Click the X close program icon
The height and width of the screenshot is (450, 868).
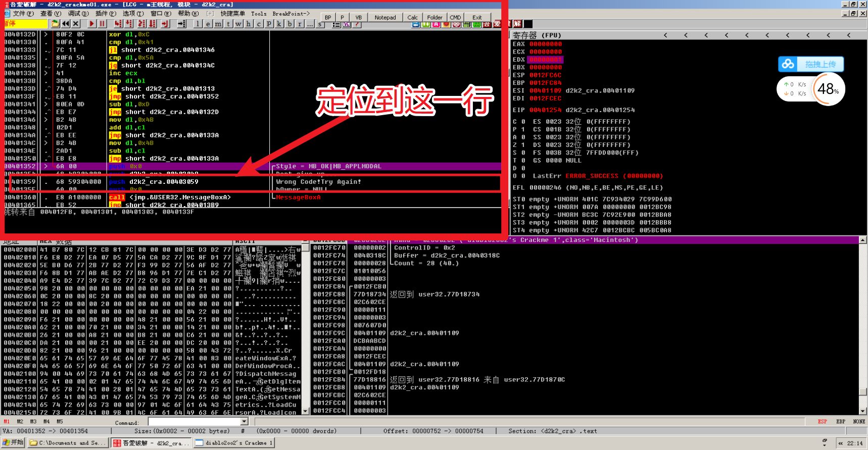(76, 24)
